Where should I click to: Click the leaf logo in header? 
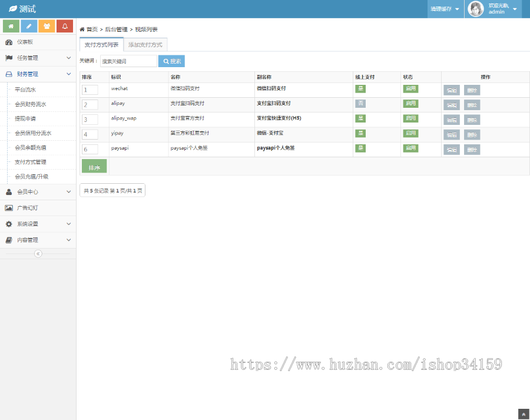12,9
